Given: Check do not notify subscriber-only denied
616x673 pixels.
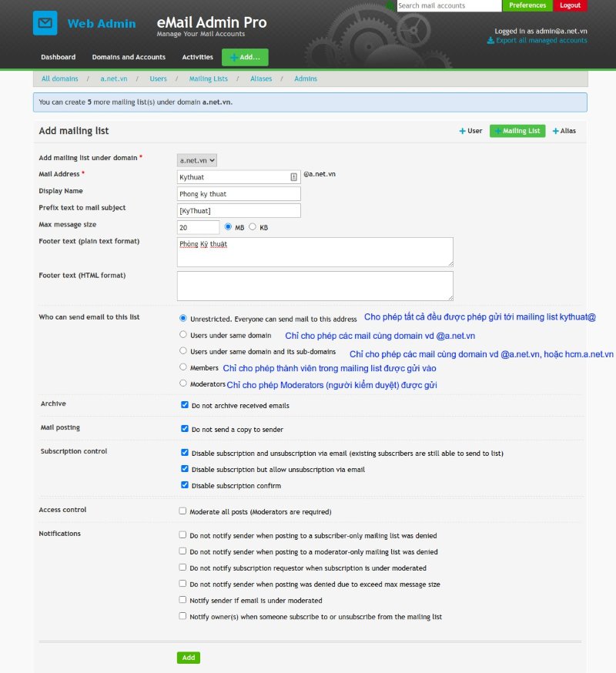Looking at the screenshot, I should coord(182,535).
